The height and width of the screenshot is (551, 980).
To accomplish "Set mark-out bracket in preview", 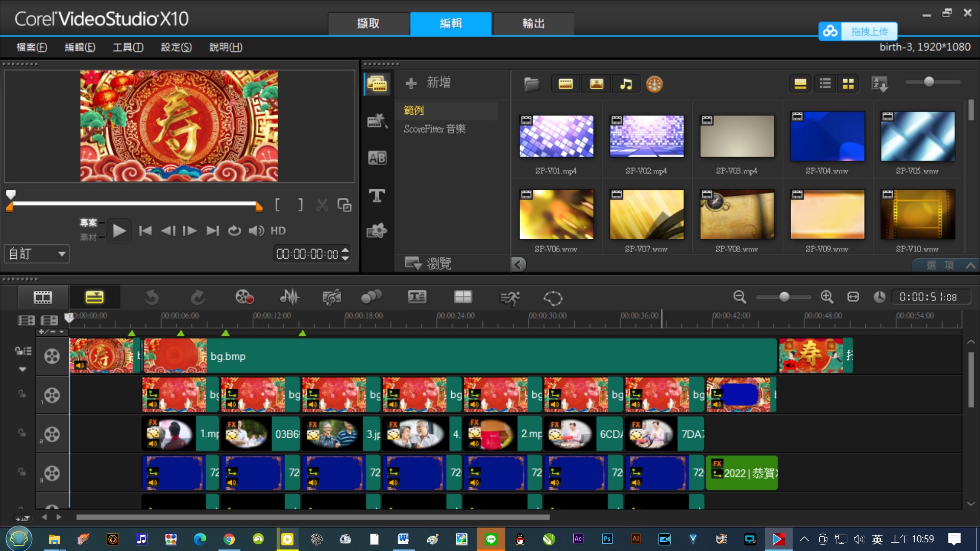I will [301, 205].
